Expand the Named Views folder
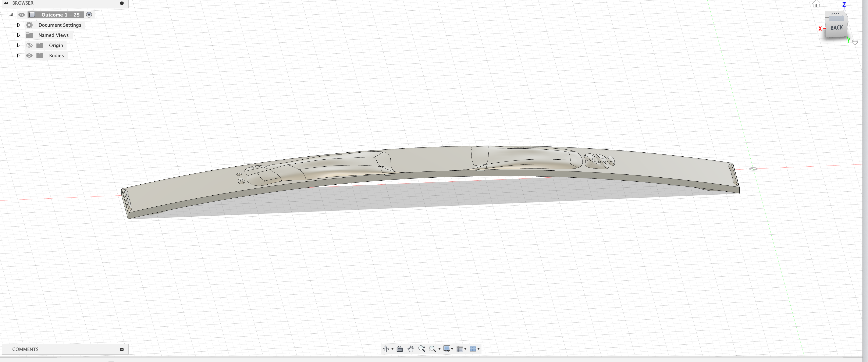Image resolution: width=868 pixels, height=362 pixels. point(18,35)
